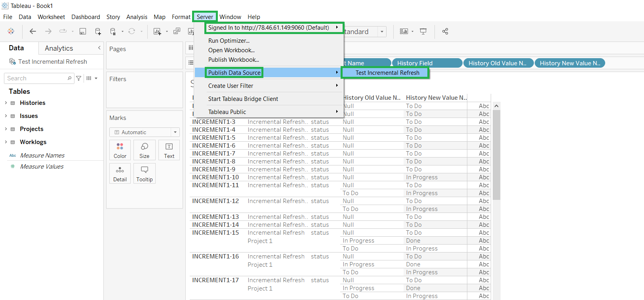Open the Help menu
644x300 pixels.
pos(254,17)
